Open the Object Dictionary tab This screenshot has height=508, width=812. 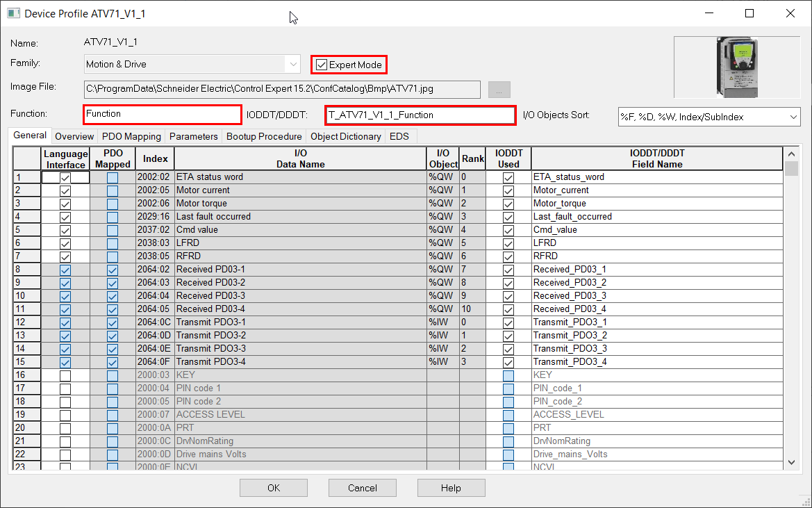(x=346, y=136)
